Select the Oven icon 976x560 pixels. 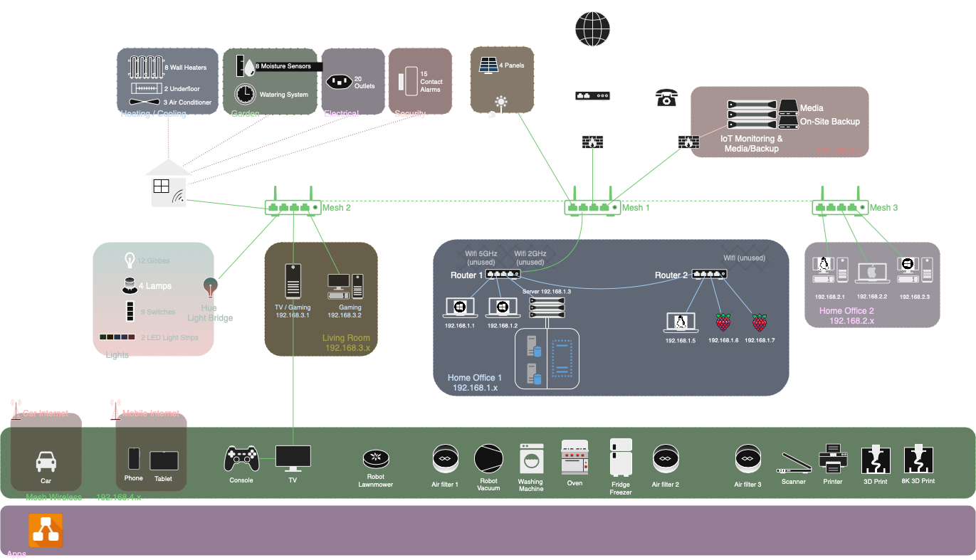(x=574, y=457)
